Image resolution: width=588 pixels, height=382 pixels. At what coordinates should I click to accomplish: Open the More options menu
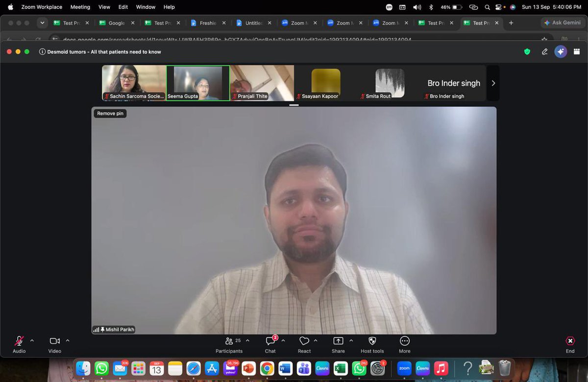click(x=405, y=344)
